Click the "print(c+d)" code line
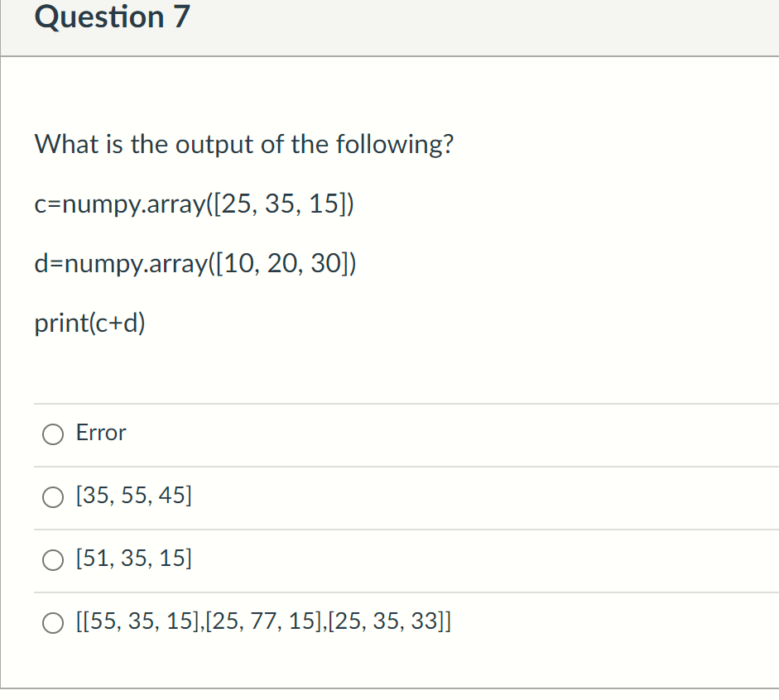Image resolution: width=779 pixels, height=700 pixels. point(90,323)
